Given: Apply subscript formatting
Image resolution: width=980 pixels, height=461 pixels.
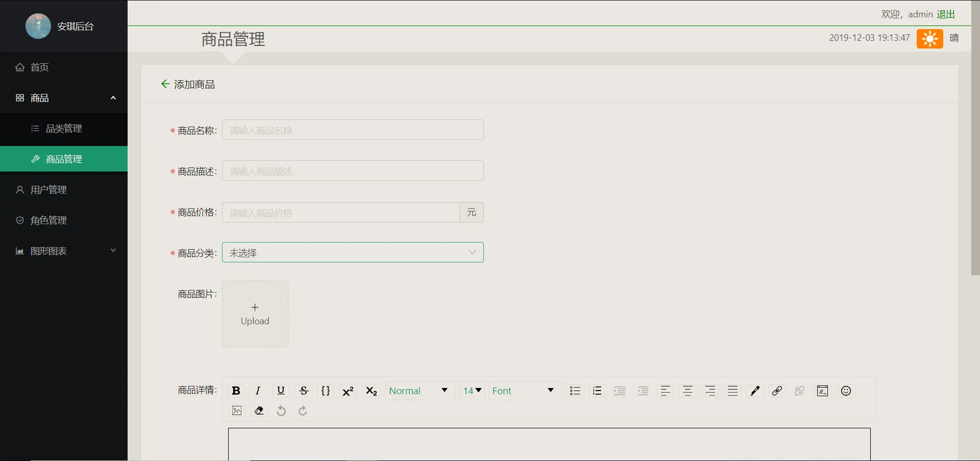Looking at the screenshot, I should (x=371, y=391).
